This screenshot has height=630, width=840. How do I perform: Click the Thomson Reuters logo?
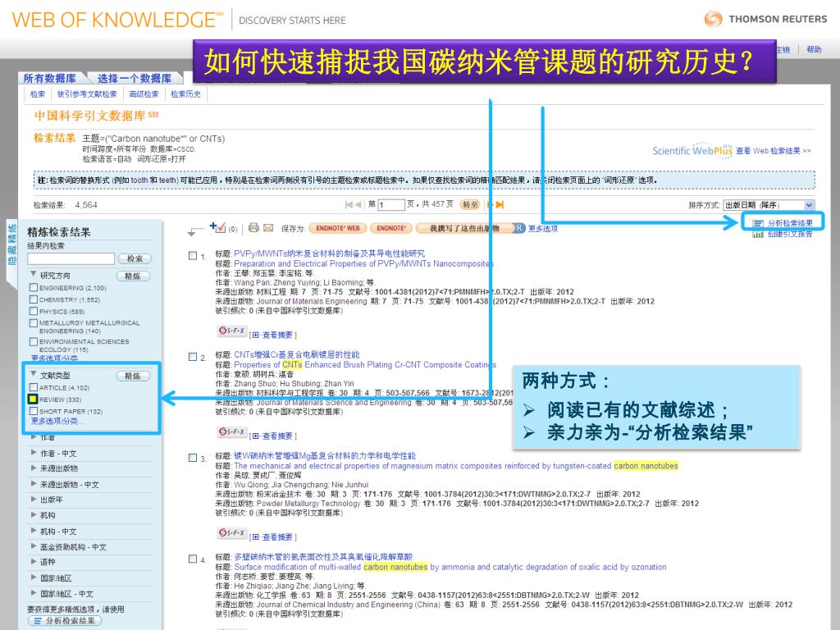[x=765, y=20]
